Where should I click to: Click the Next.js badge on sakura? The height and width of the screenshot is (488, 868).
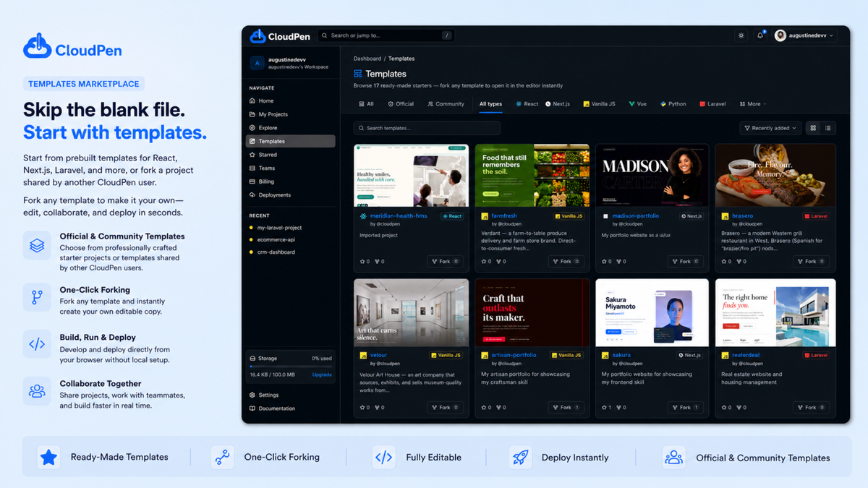click(x=690, y=355)
